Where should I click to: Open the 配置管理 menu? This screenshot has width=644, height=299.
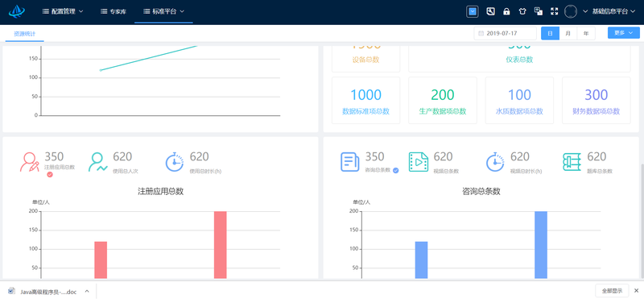tap(63, 11)
